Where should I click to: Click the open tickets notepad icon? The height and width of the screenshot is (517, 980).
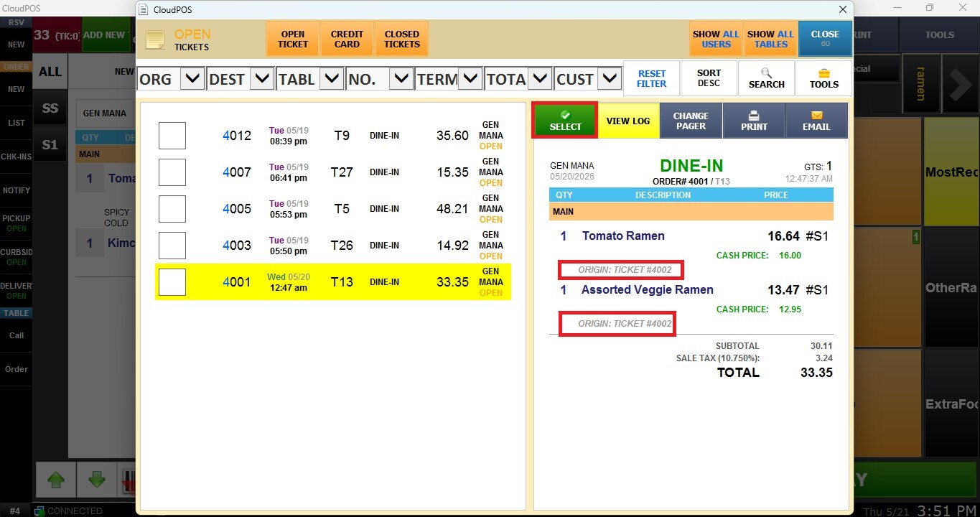pos(156,39)
